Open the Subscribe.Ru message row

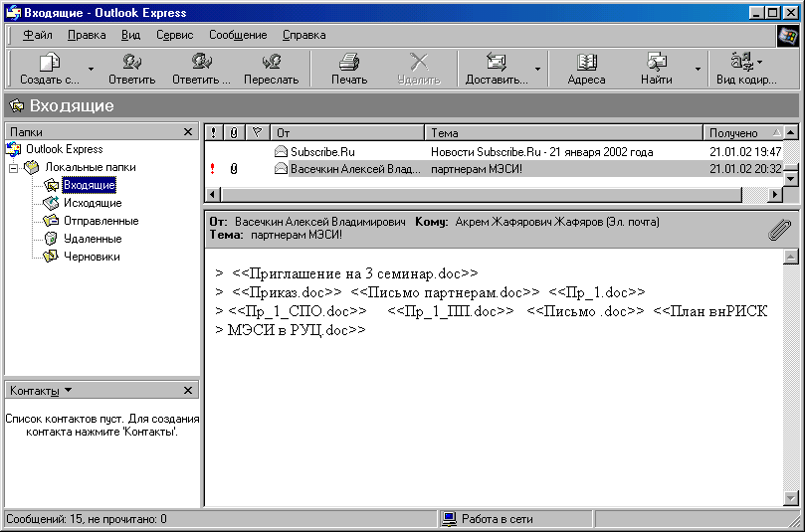click(x=494, y=152)
